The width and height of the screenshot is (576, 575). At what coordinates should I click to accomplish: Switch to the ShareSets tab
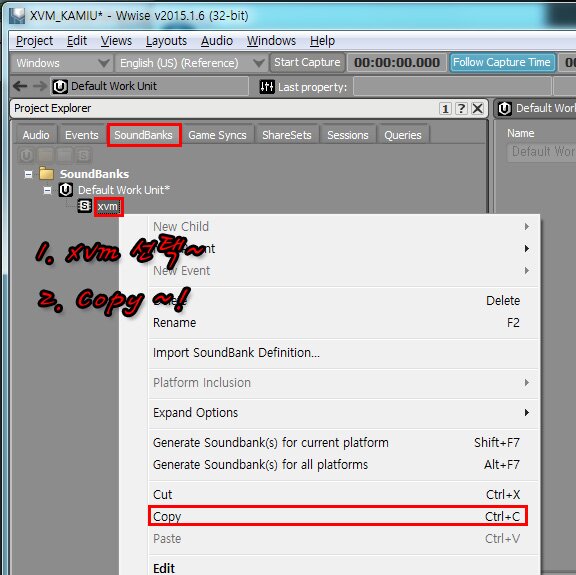coord(287,135)
